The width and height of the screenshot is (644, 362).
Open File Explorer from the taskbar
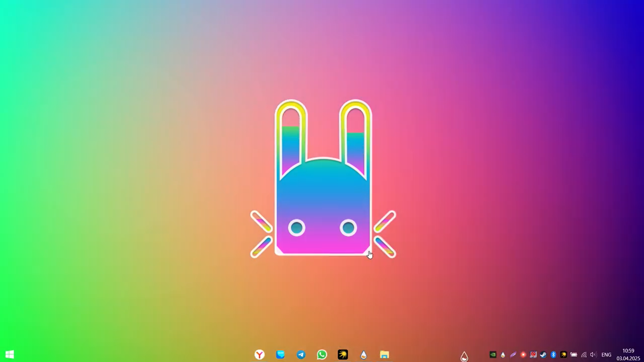point(384,354)
